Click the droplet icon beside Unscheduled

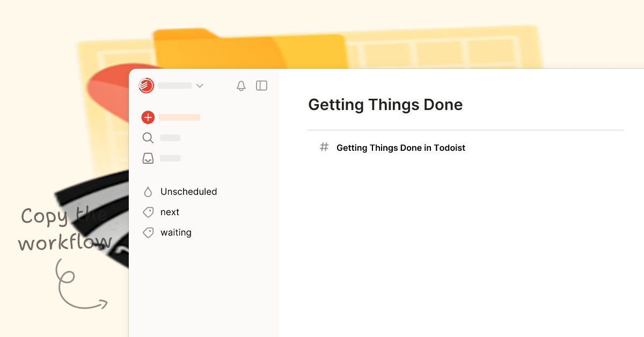point(148,192)
